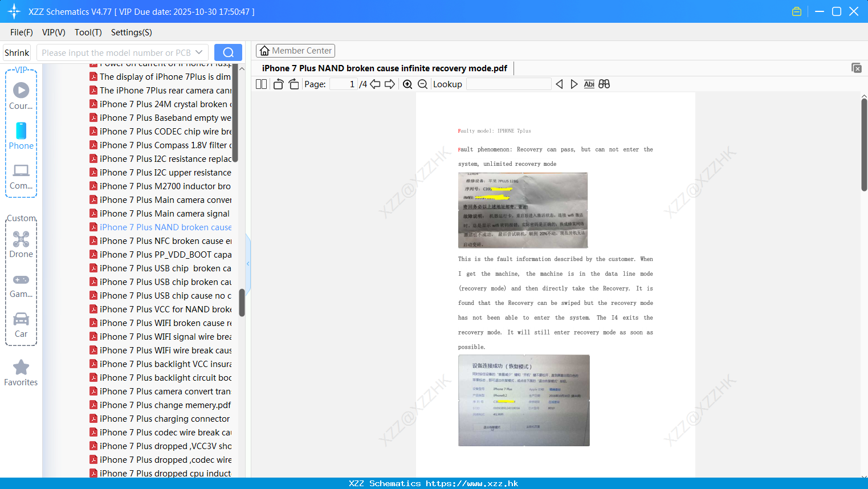Viewport: 868px width, 489px height.
Task: Open 'iPhone 7 Plus CODEC chip wire' file
Action: point(160,132)
